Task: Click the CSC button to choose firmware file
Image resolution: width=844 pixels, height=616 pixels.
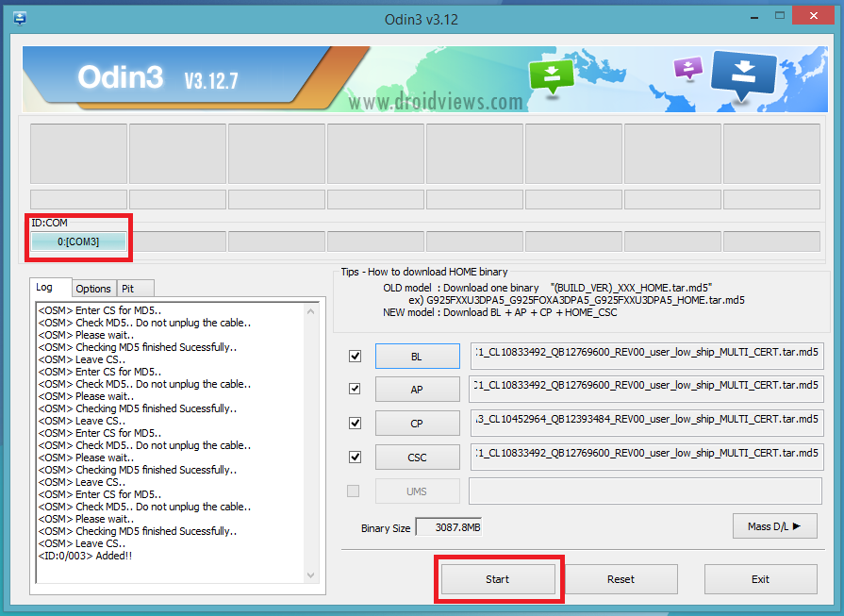Action: tap(417, 457)
